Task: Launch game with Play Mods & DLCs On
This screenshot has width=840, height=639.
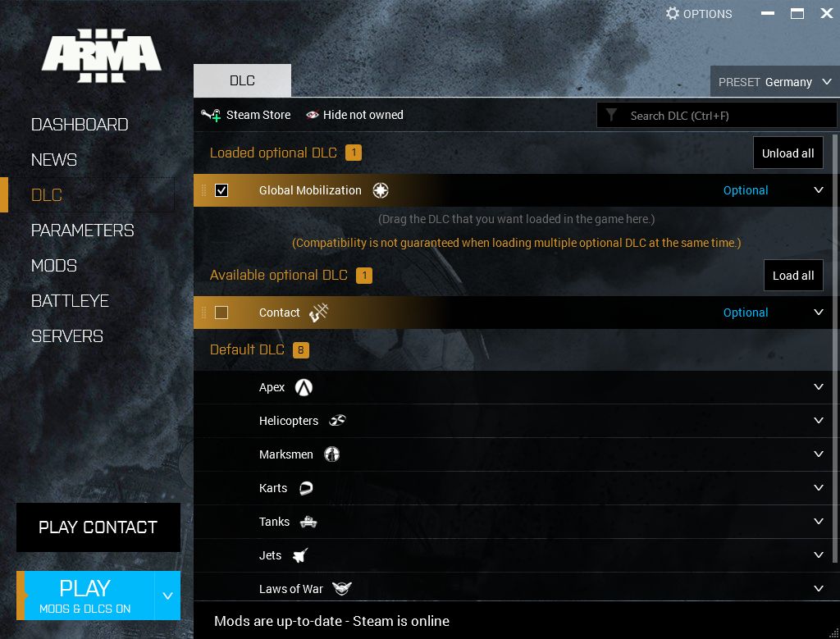Action: (85, 596)
